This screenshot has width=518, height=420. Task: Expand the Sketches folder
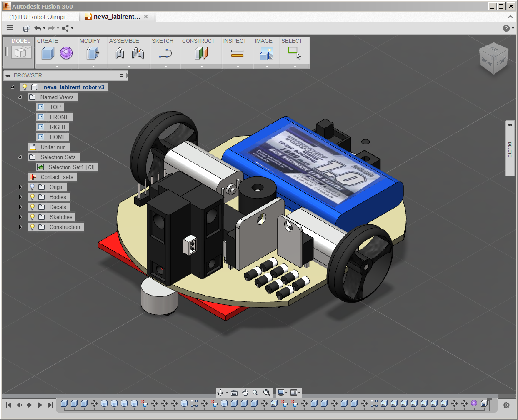pyautogui.click(x=20, y=217)
